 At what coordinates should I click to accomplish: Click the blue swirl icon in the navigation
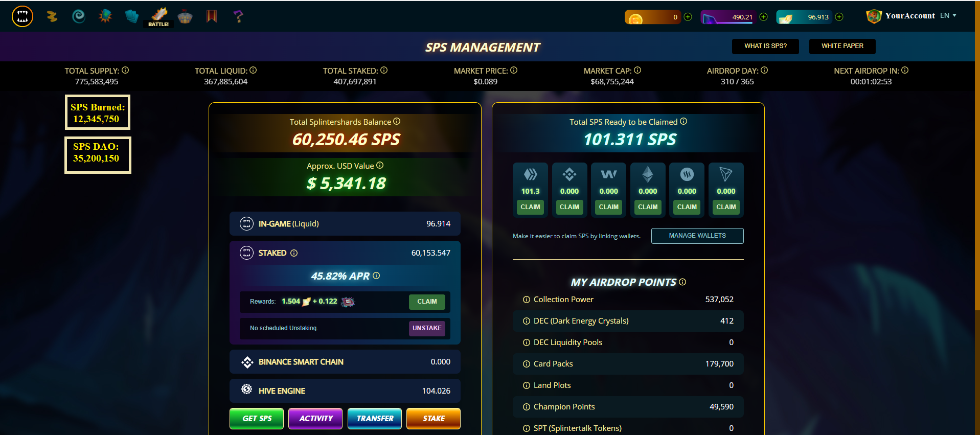pos(79,16)
